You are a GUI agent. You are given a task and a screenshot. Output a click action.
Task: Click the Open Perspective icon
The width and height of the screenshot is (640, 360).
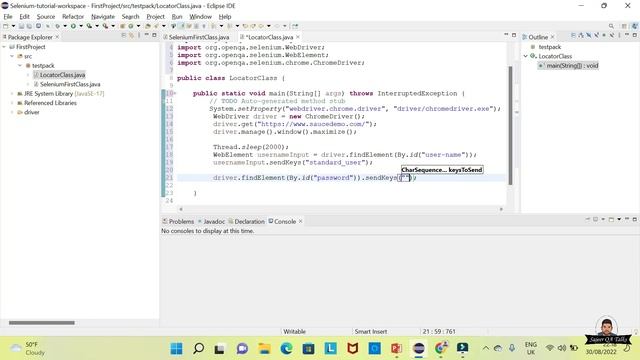pos(624,26)
